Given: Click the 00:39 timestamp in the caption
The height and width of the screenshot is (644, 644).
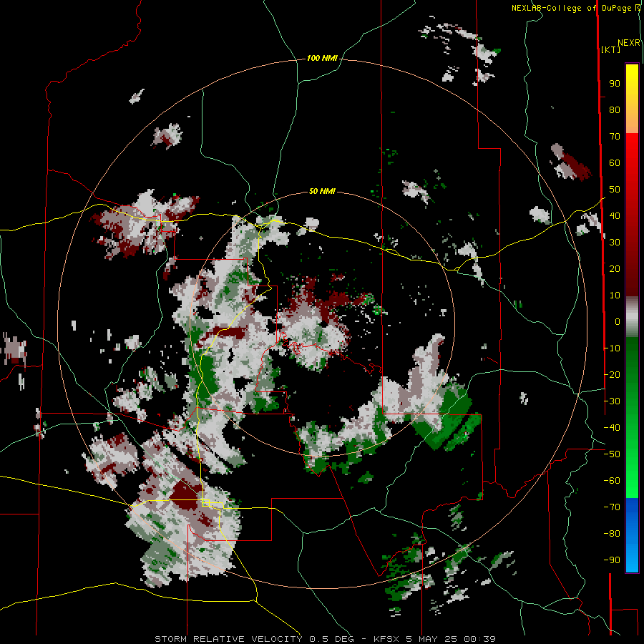Looking at the screenshot, I should [x=479, y=639].
